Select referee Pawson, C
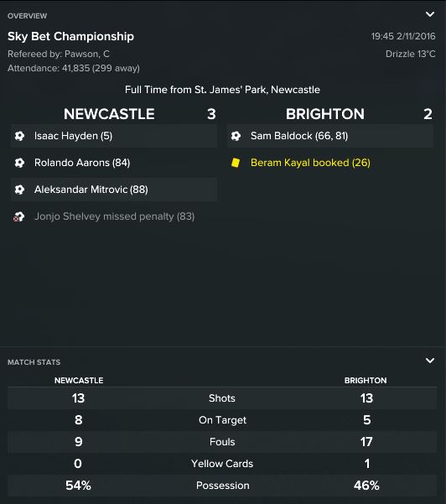Screen dimensions: 446x504 pos(87,54)
